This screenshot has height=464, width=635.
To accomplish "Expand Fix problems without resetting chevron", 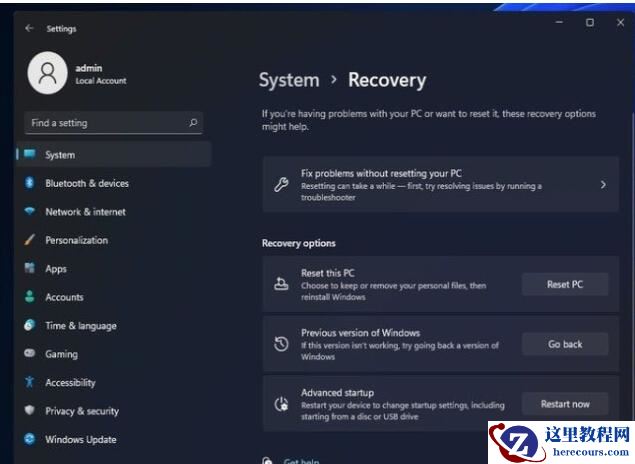I will 603,185.
